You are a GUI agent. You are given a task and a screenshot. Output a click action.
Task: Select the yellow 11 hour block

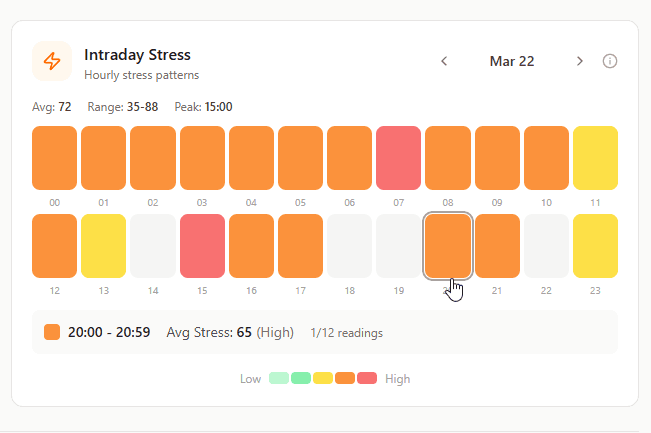coord(595,158)
